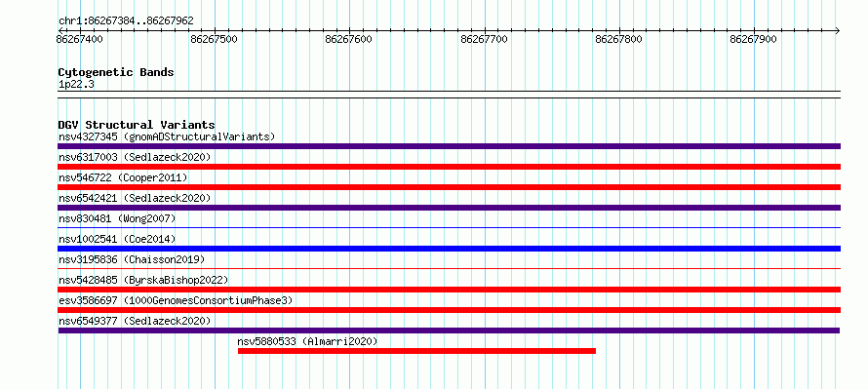Click the short red bar under nsv5880533
Image resolution: width=868 pixels, height=389 pixels.
(416, 351)
